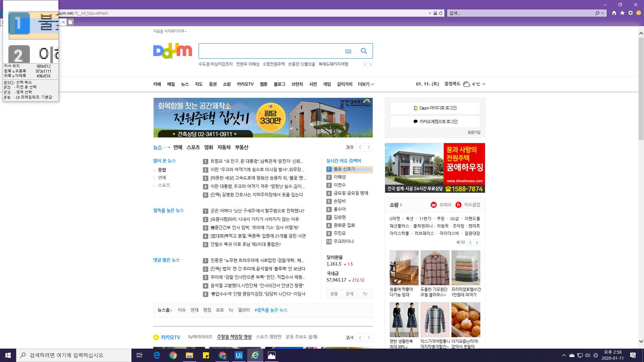The image size is (644, 362).
Task: Open the bed product thumbnail in shopping
Action: tap(404, 268)
